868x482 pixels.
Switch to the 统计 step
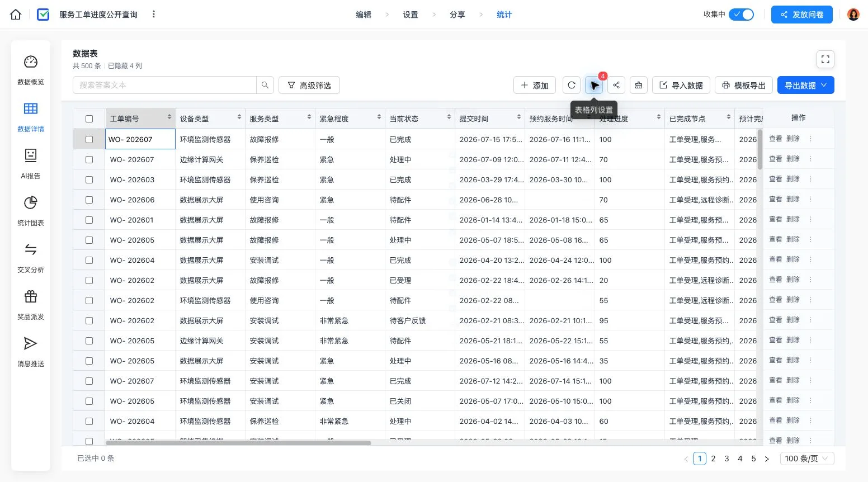(x=504, y=15)
